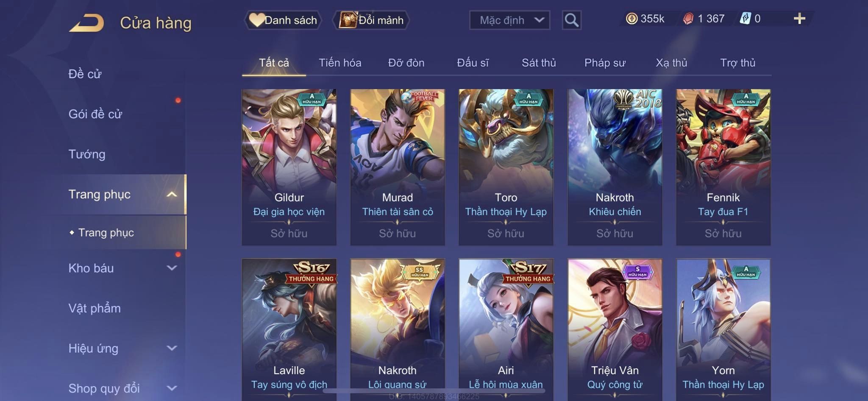Tap the plus icon to add currency
Viewport: 868px width, 401px height.
point(799,19)
